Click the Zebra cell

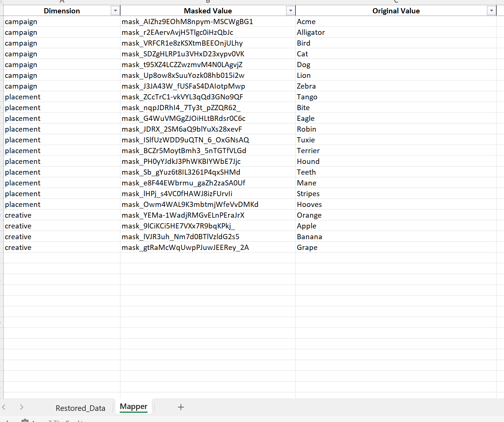tap(396, 86)
